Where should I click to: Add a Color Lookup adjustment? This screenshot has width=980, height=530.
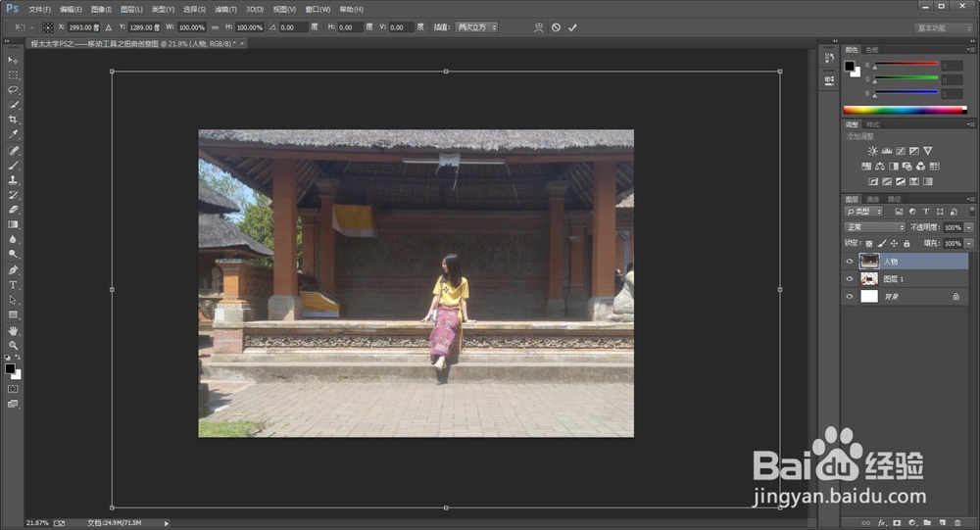pyautogui.click(x=934, y=167)
